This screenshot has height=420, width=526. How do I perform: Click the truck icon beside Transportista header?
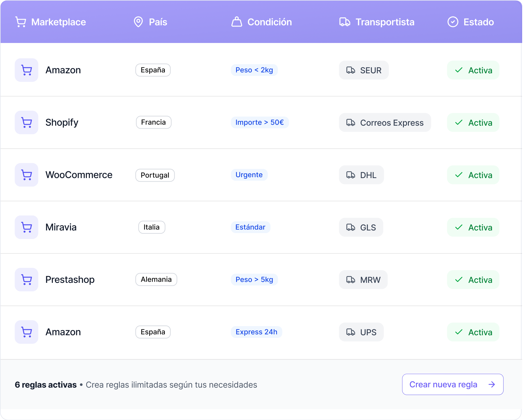pos(345,22)
